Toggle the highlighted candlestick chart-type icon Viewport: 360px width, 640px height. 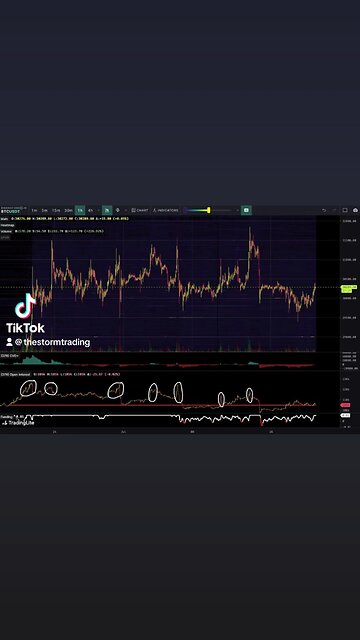(107, 210)
